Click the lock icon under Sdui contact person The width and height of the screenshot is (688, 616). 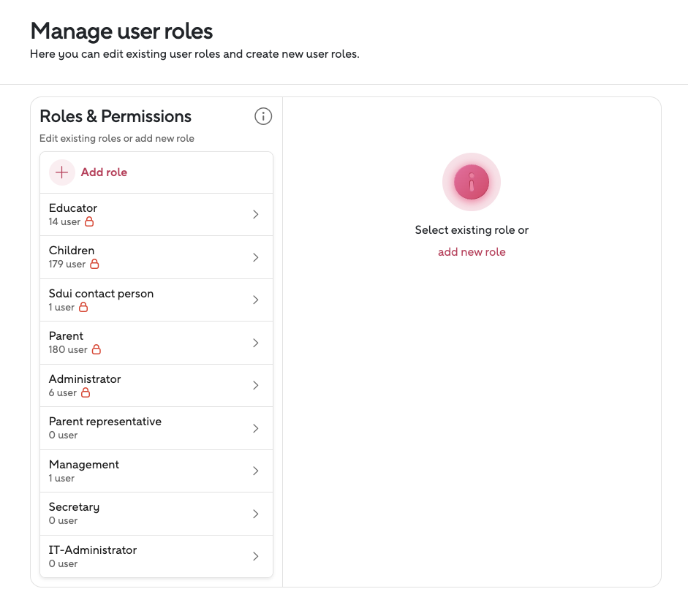[83, 307]
